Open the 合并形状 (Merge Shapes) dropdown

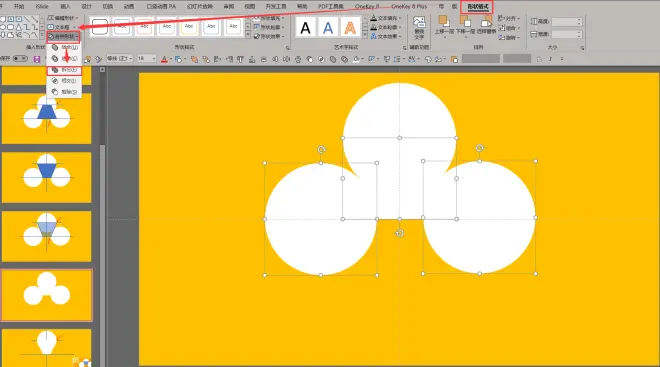63,37
